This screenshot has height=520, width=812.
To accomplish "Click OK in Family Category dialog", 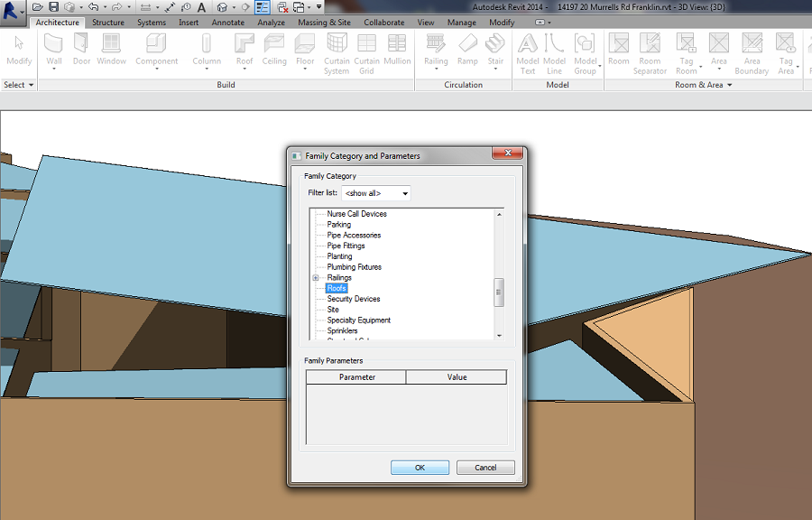I will click(420, 467).
